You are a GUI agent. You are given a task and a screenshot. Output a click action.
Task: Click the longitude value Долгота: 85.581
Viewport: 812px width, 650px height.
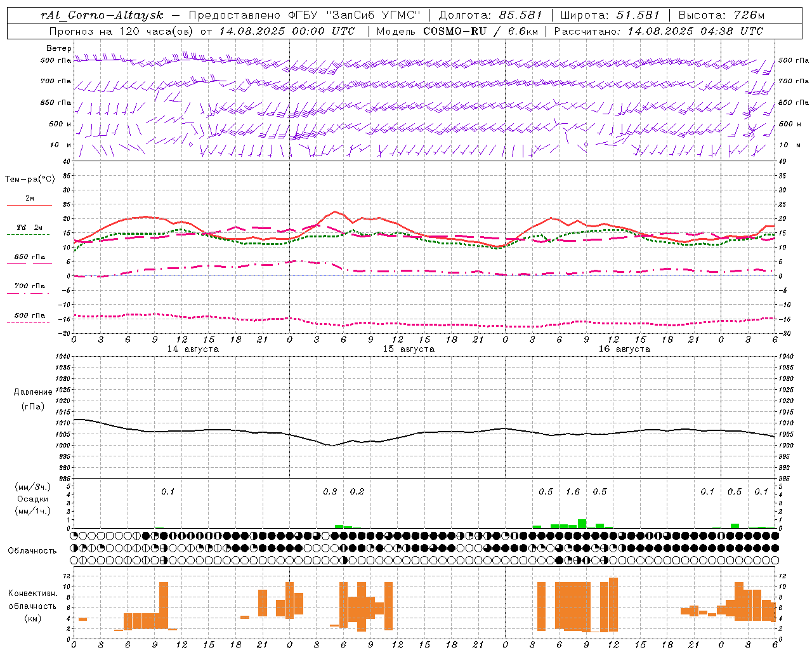491,15
